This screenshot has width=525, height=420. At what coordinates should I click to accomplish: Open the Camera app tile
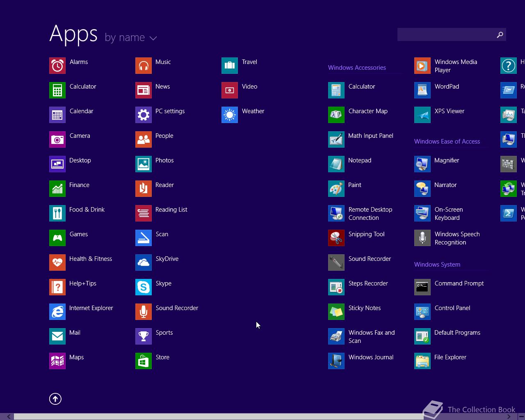point(57,139)
